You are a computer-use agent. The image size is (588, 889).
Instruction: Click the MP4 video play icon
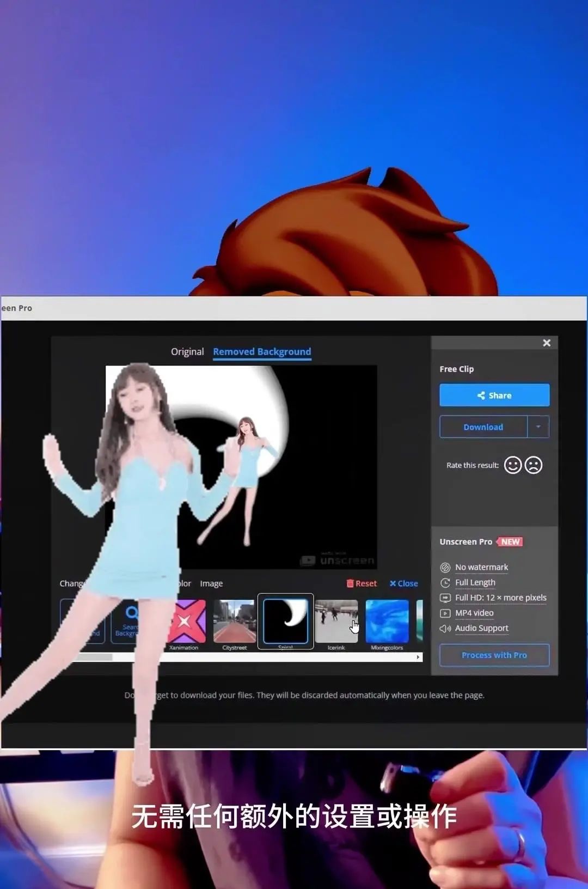pos(445,613)
